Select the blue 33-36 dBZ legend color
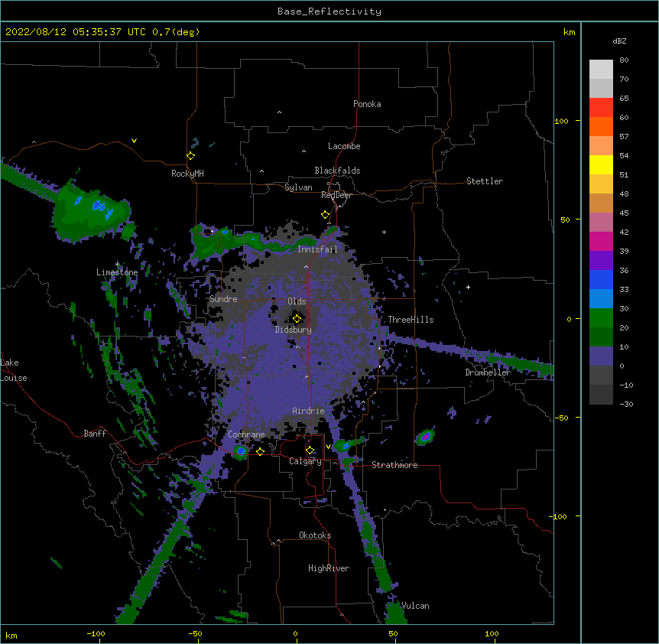Image resolution: width=659 pixels, height=644 pixels. pos(601,279)
